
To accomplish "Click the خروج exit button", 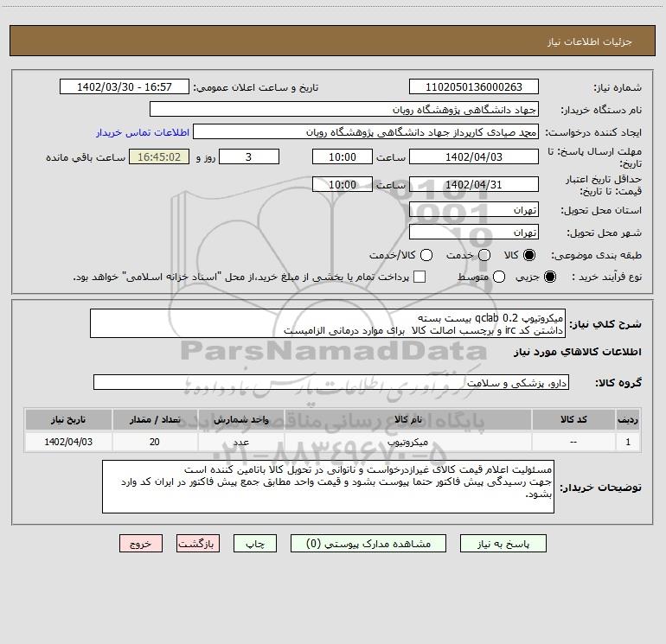I will (x=141, y=544).
